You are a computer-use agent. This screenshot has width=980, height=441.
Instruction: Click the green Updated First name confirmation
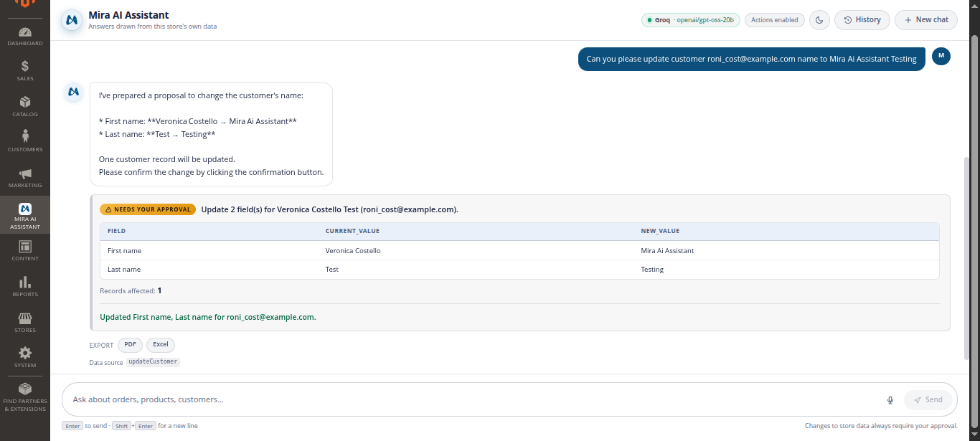pyautogui.click(x=208, y=317)
